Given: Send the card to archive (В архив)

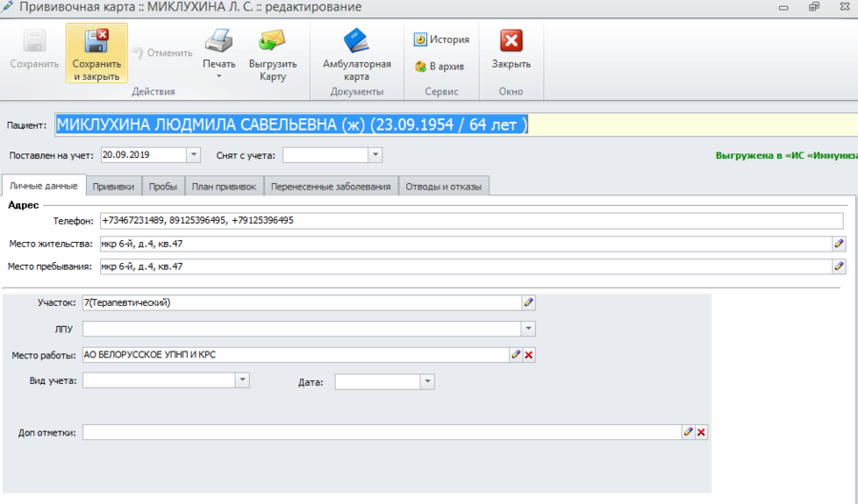Looking at the screenshot, I should [439, 67].
